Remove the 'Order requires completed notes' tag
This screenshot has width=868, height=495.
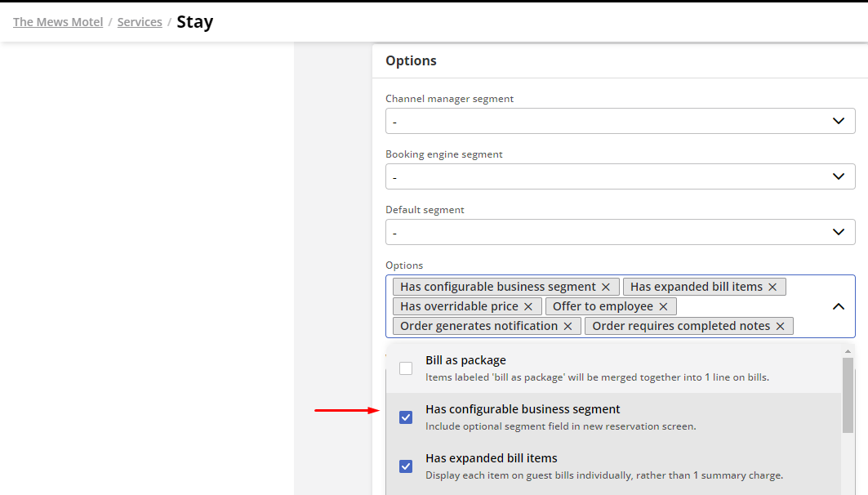pos(780,325)
